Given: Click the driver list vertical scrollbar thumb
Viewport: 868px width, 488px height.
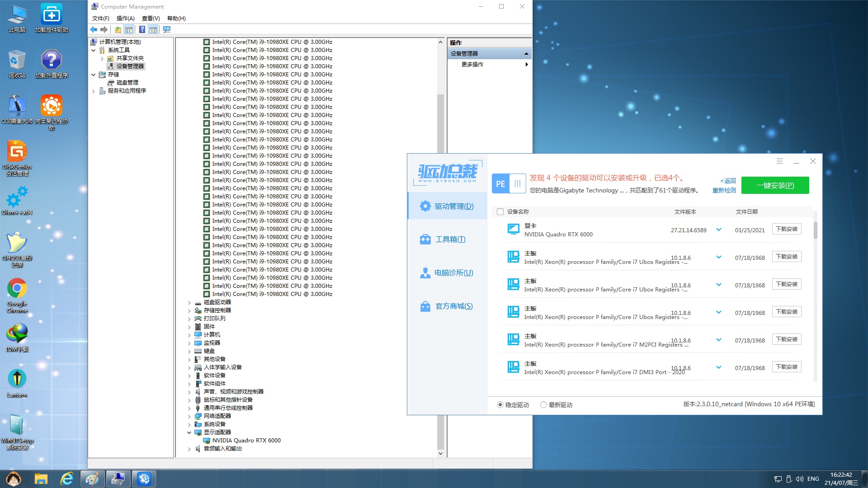Looking at the screenshot, I should pyautogui.click(x=815, y=230).
